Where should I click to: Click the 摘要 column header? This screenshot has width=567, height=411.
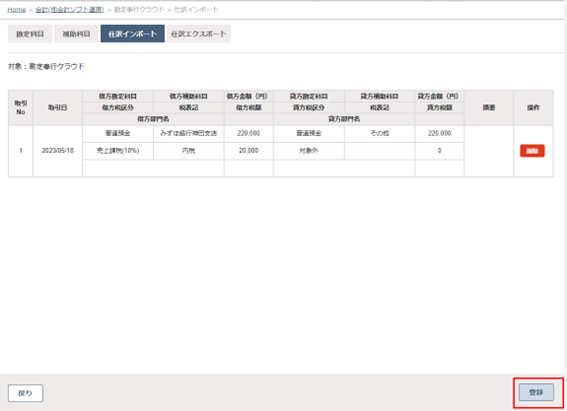tap(489, 108)
